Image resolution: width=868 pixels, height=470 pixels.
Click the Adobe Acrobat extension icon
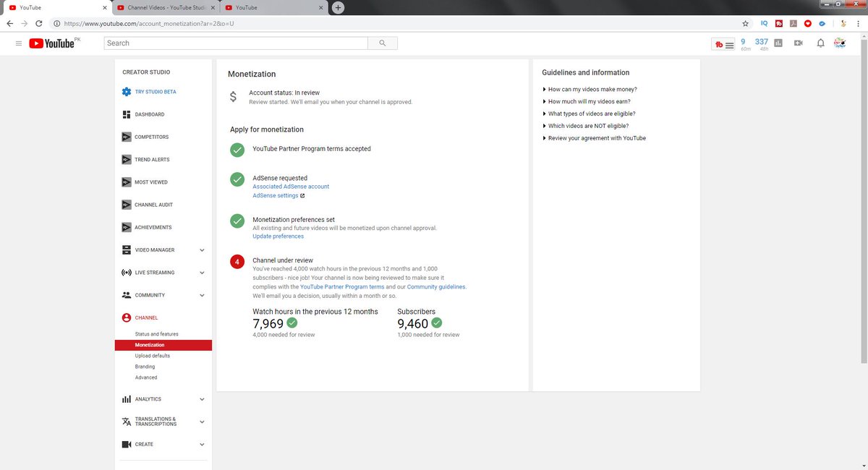793,23
